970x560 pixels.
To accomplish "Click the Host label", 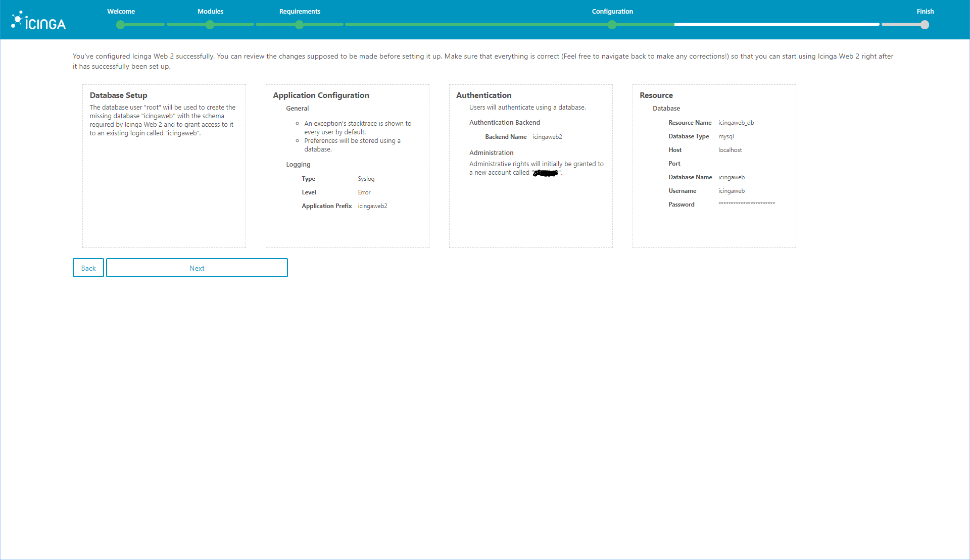I will 675,150.
